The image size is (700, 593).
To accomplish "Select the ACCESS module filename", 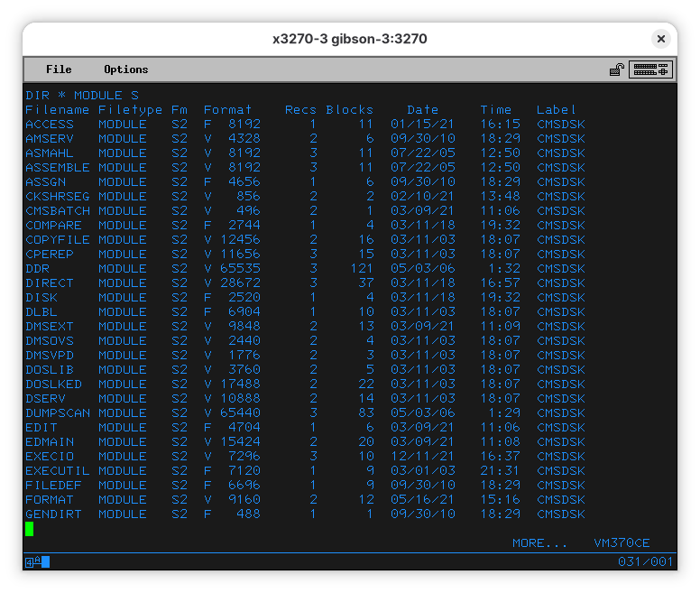I will [48, 125].
